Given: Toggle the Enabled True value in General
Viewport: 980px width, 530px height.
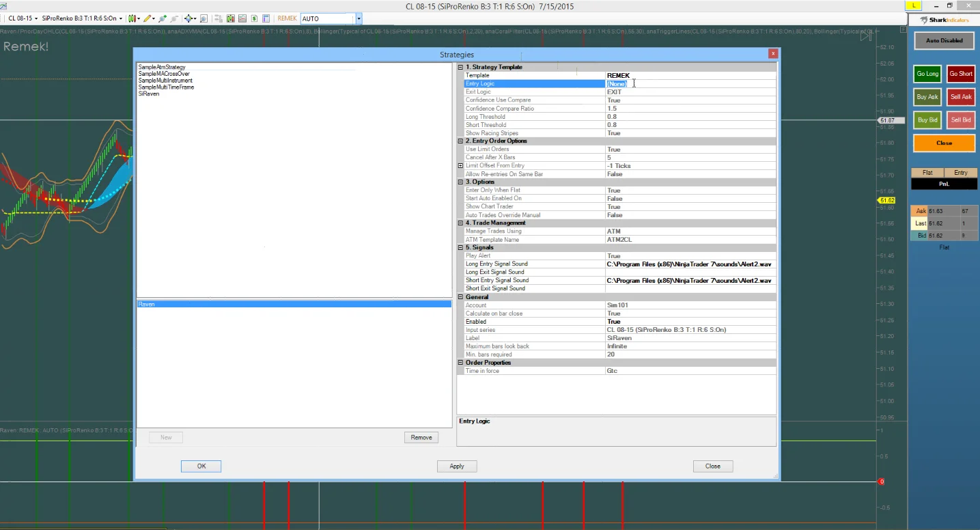Looking at the screenshot, I should (x=690, y=321).
